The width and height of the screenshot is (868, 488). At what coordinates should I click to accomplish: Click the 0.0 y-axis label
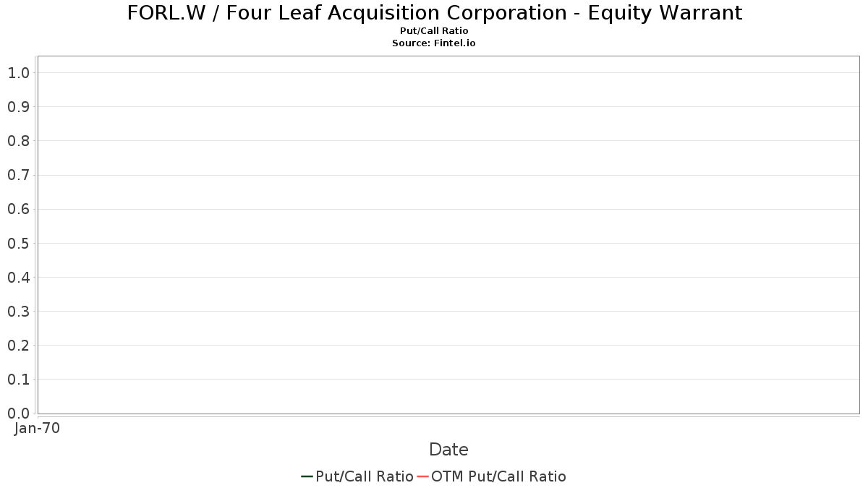tap(18, 414)
